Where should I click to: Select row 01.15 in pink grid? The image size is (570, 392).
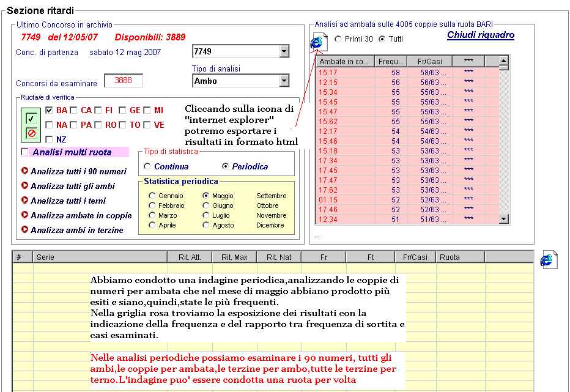[x=407, y=199]
